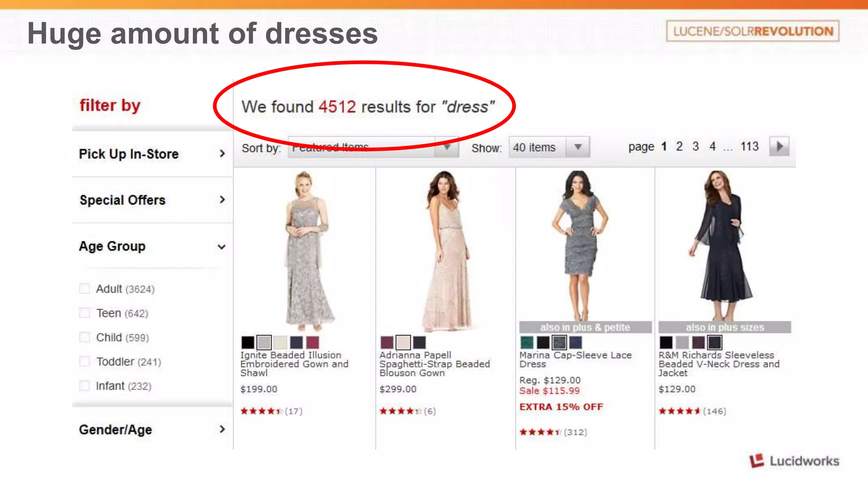
Task: Select black swatch for Marina Lace Dress
Action: pos(543,342)
